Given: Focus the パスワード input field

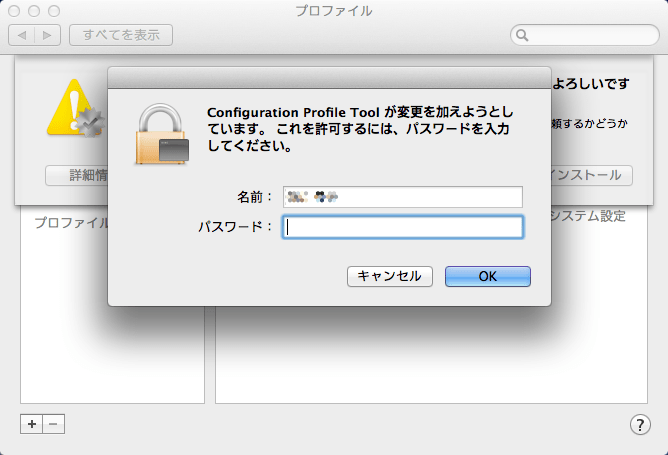Looking at the screenshot, I should pyautogui.click(x=403, y=227).
